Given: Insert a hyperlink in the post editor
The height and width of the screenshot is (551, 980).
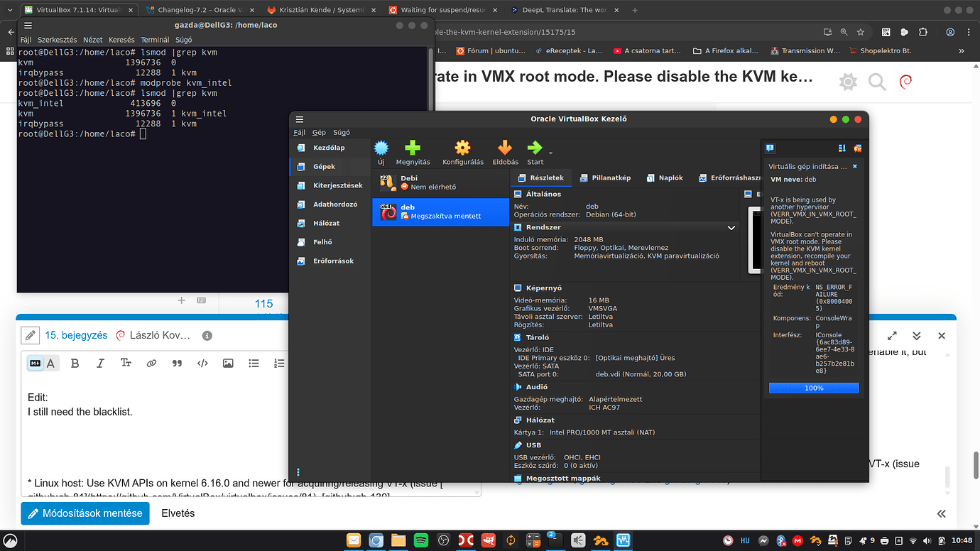Looking at the screenshot, I should (151, 363).
